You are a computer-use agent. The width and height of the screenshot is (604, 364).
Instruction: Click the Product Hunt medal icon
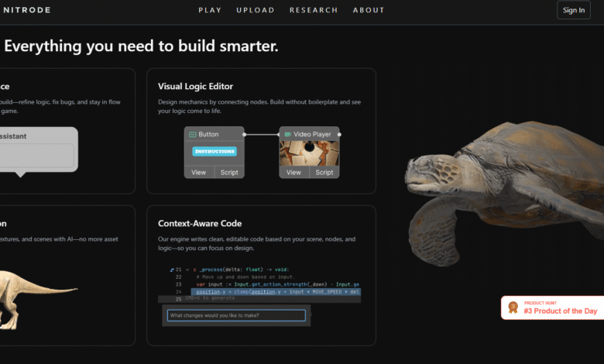point(513,307)
